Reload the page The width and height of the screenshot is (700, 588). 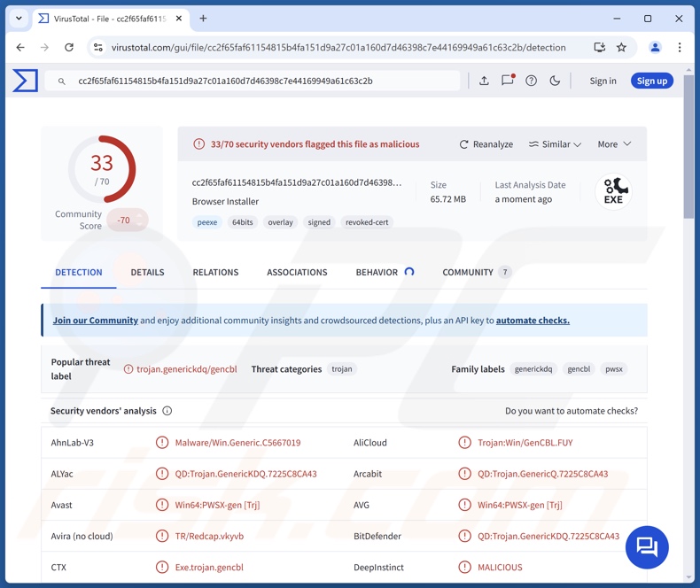(69, 47)
